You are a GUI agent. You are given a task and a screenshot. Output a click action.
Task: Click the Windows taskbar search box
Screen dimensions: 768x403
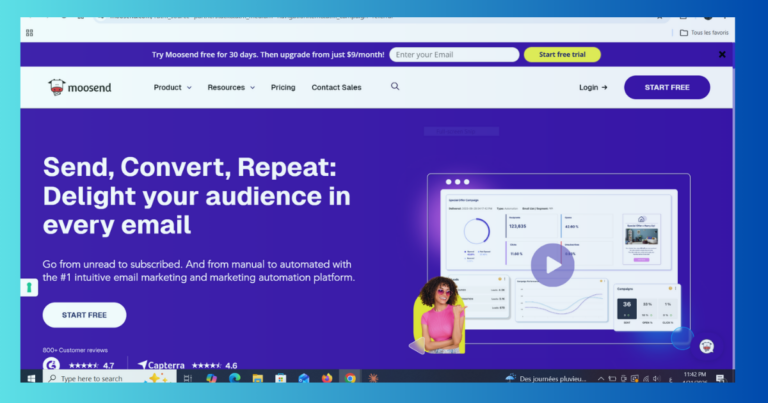[x=110, y=378]
